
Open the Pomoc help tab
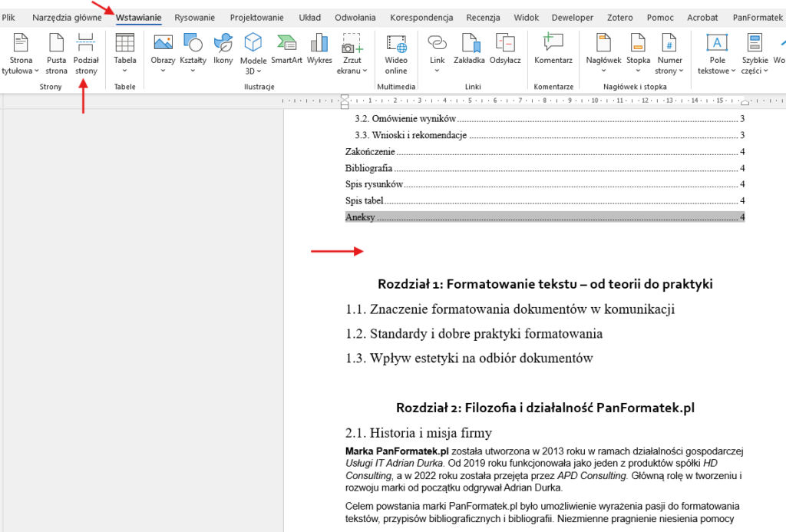click(660, 18)
